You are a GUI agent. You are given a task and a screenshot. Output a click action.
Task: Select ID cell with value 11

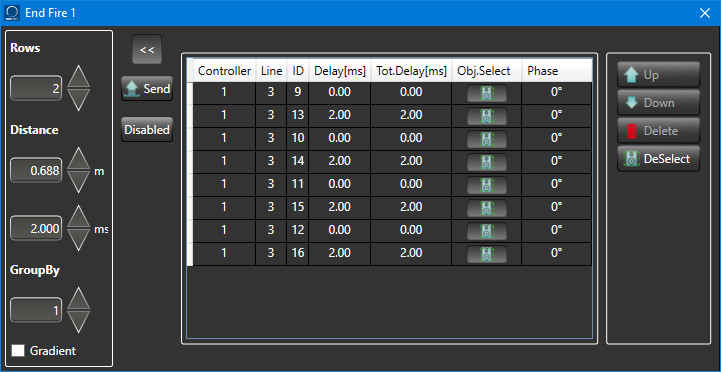click(x=298, y=184)
